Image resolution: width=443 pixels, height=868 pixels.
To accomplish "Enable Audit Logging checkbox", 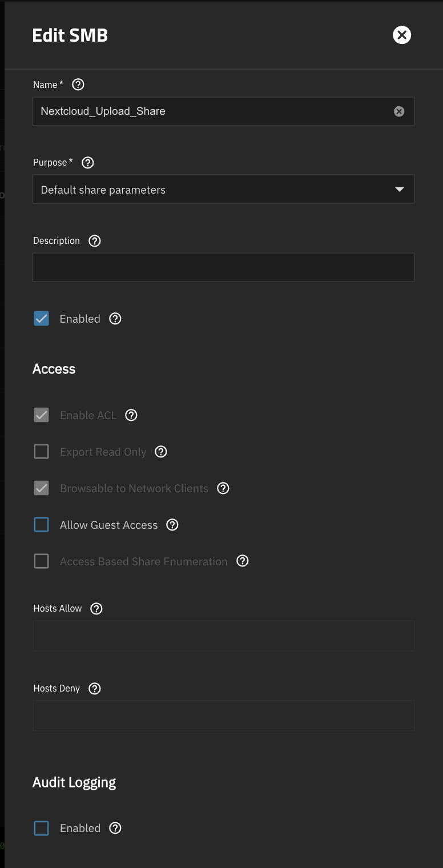I will [41, 828].
